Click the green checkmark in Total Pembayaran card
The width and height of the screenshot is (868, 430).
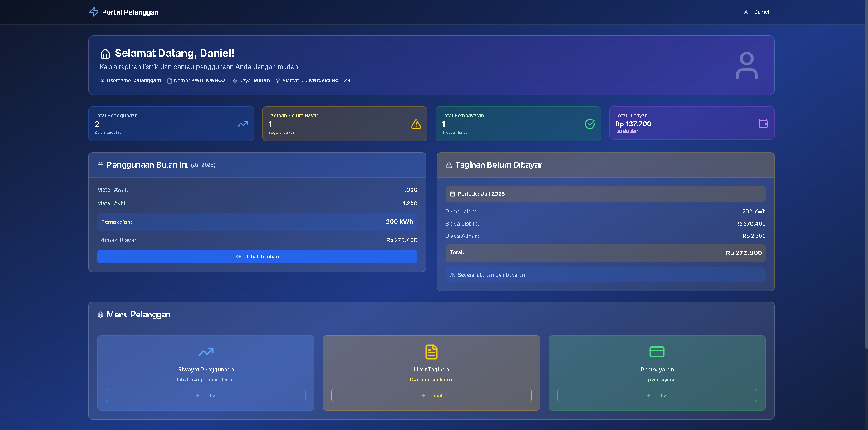(590, 124)
